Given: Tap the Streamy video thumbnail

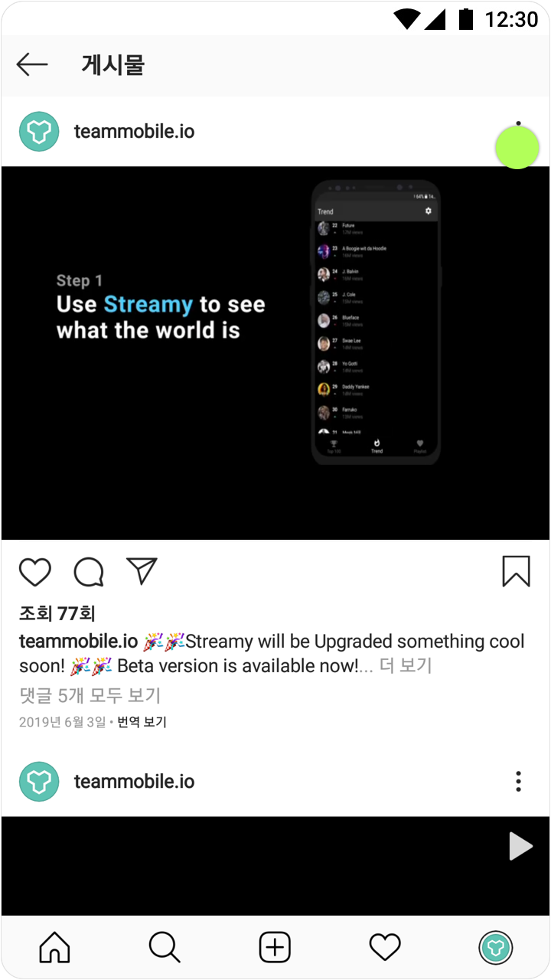Looking at the screenshot, I should pyautogui.click(x=275, y=353).
